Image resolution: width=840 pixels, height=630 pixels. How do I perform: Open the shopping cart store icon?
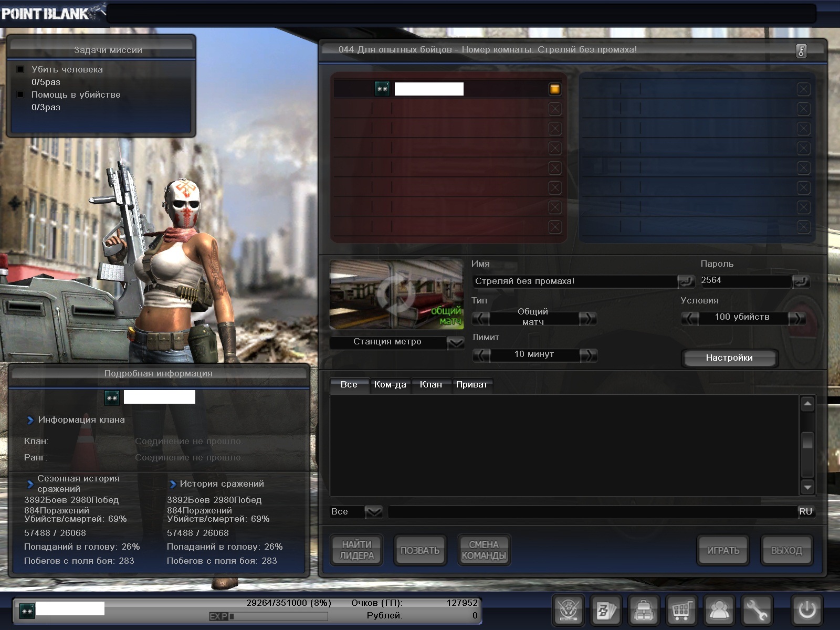(681, 610)
